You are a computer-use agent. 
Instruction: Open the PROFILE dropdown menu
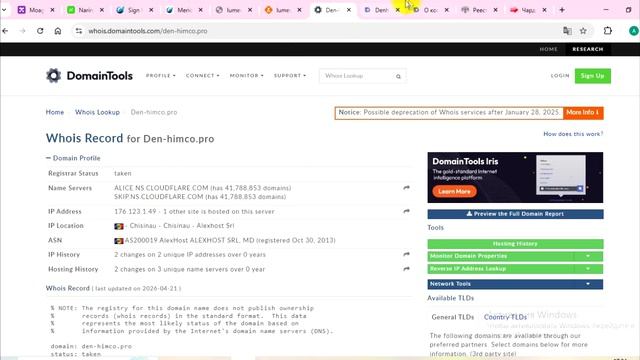(160, 76)
